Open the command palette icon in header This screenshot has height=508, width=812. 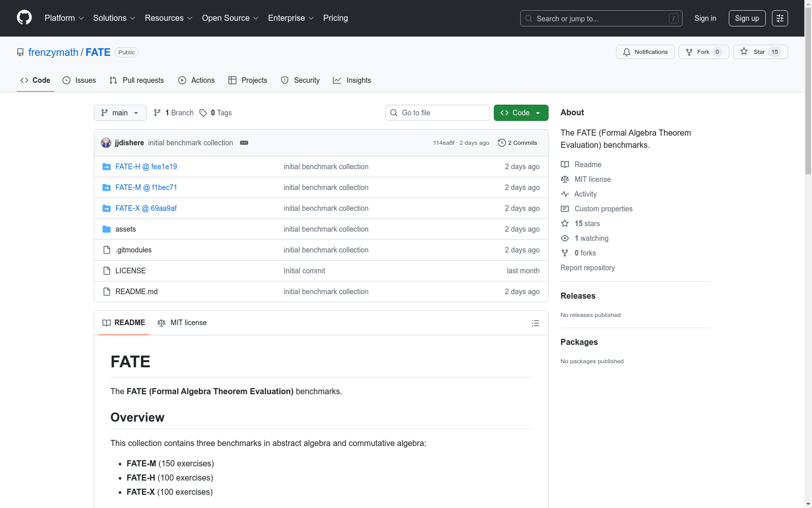pos(780,18)
